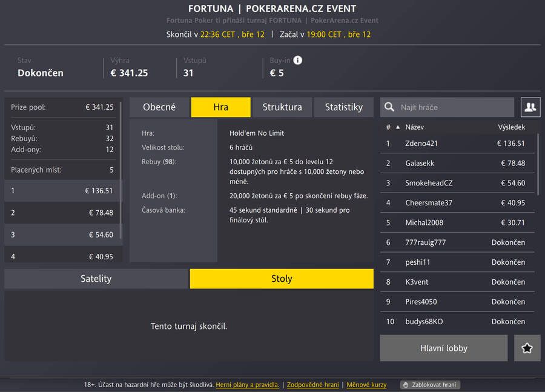Select the Hra tab
The height and width of the screenshot is (392, 545).
coord(220,107)
